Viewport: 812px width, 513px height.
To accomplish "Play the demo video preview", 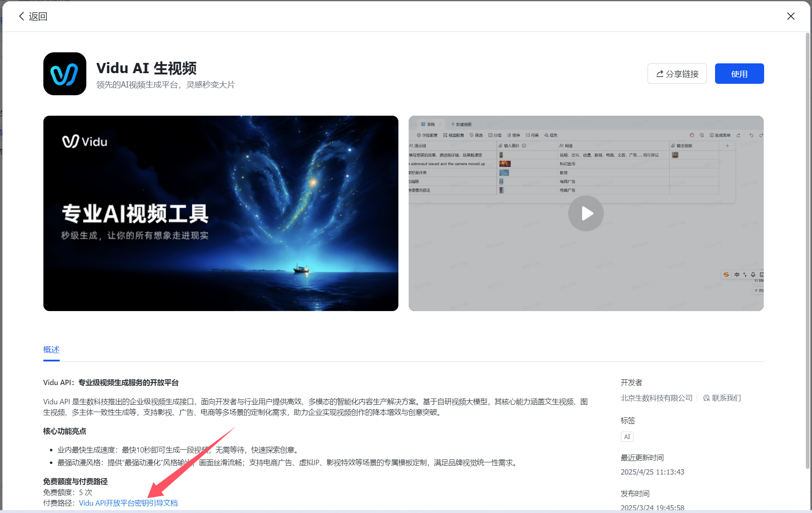I will 585,213.
